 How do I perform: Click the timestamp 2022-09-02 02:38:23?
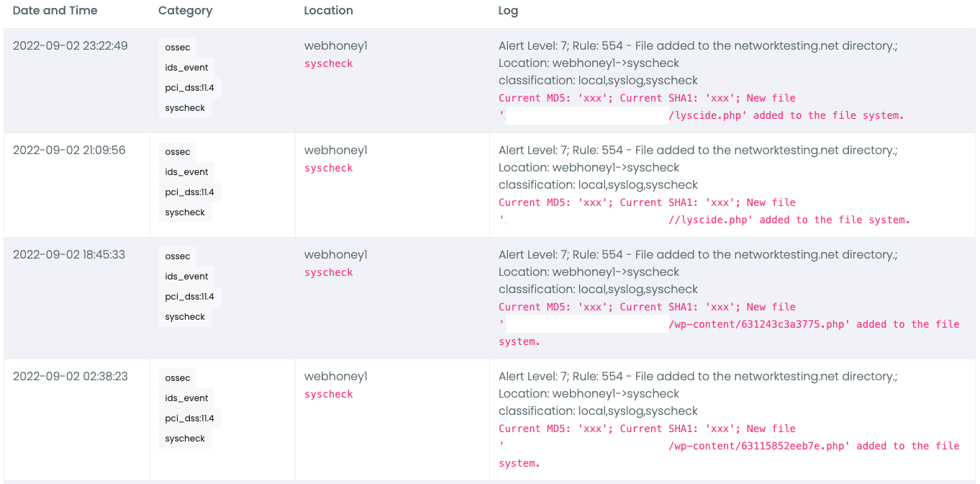(x=71, y=377)
